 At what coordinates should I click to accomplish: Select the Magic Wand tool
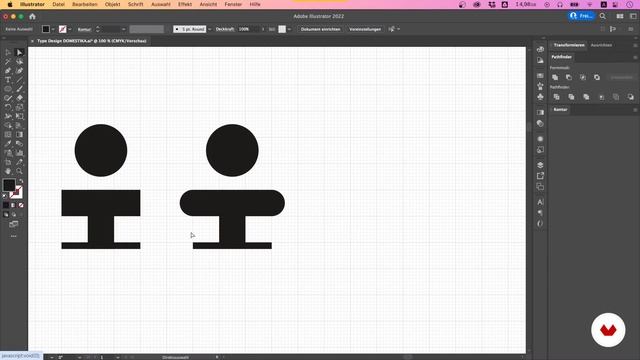[8, 62]
